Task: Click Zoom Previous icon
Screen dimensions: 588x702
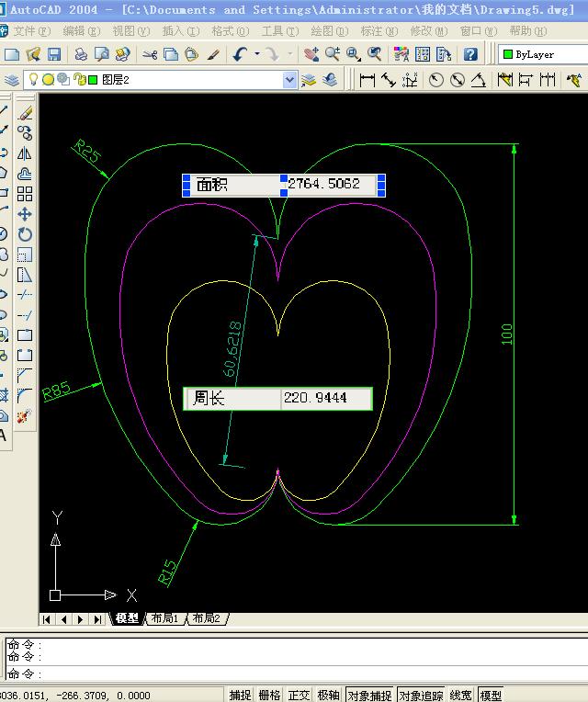Action: pos(375,54)
